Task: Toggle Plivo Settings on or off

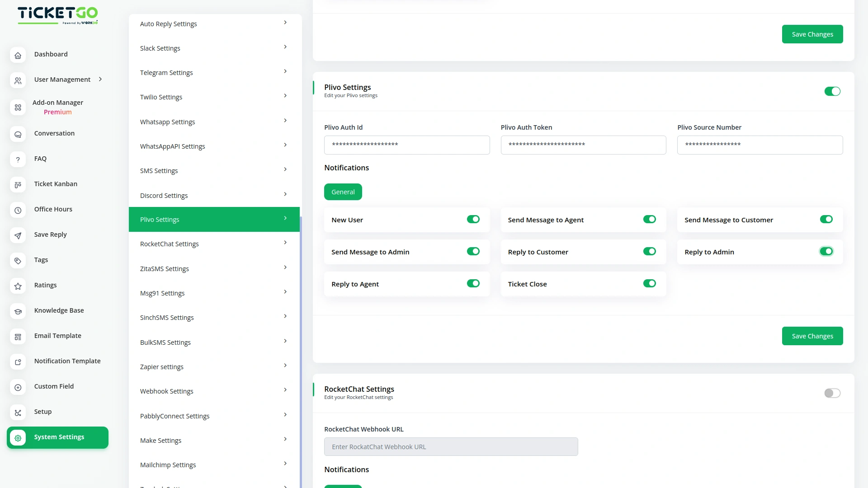Action: point(832,91)
